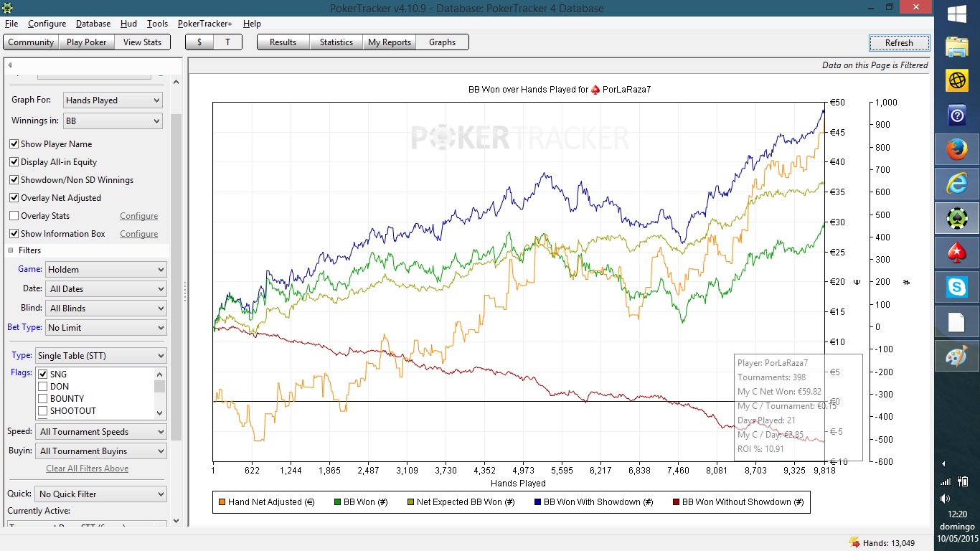Uncheck Overlay Net Adjusted
This screenshot has height=551, width=980.
(x=14, y=197)
